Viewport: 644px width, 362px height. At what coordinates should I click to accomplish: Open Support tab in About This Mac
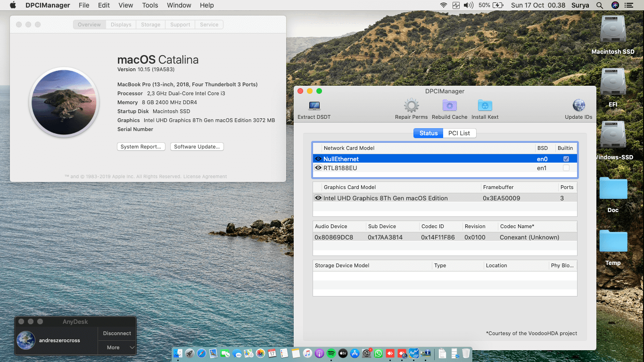coord(180,25)
